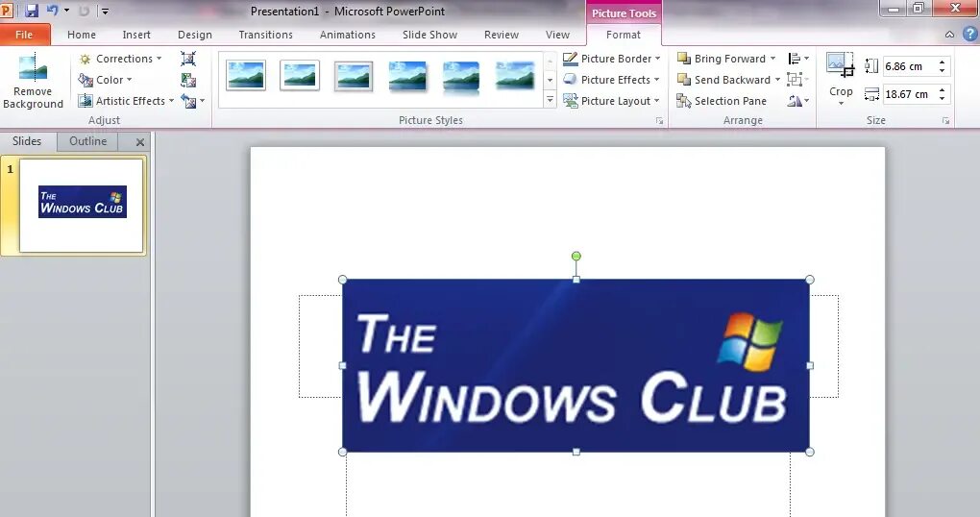Image resolution: width=980 pixels, height=517 pixels.
Task: Select the Slides pane tab
Action: [x=27, y=141]
